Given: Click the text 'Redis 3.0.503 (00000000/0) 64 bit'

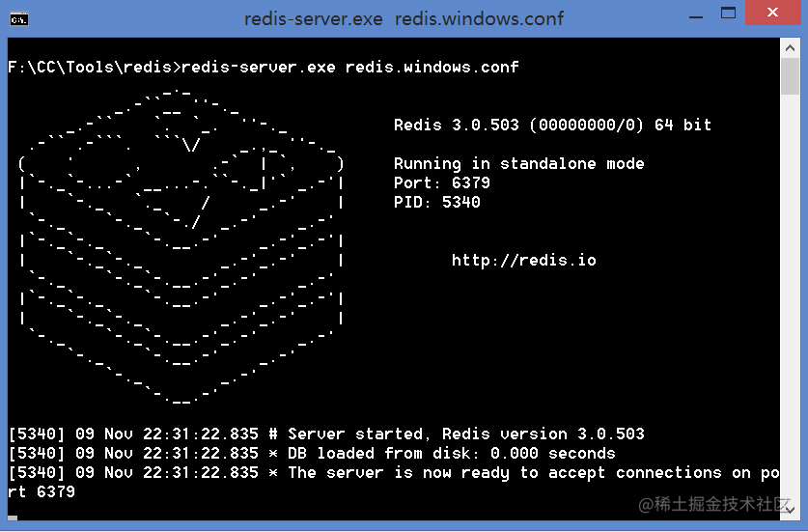Looking at the screenshot, I should [x=552, y=125].
